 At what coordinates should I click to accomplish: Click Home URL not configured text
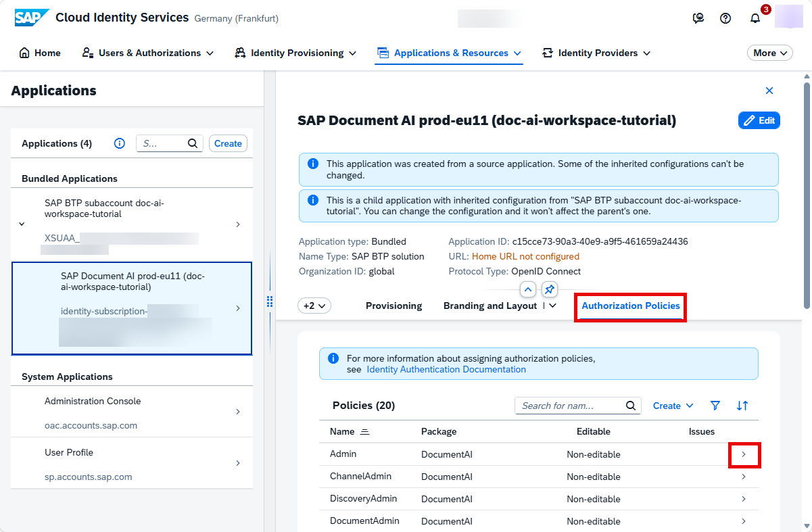525,256
